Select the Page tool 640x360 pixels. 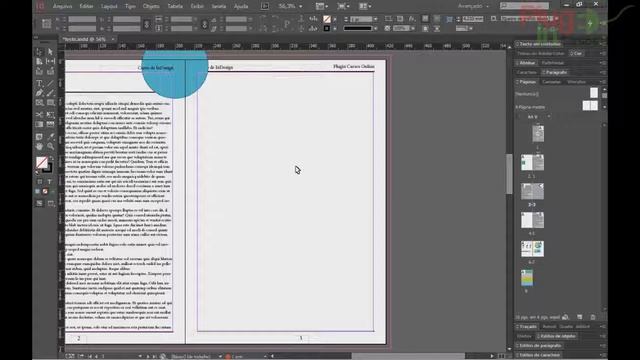pyautogui.click(x=39, y=62)
